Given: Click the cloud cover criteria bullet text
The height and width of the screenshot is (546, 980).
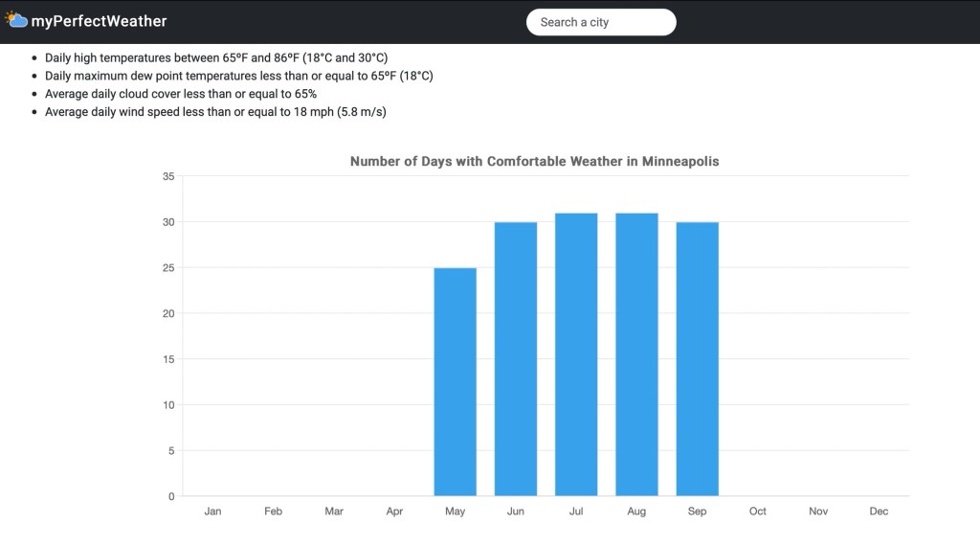Looking at the screenshot, I should [x=181, y=94].
